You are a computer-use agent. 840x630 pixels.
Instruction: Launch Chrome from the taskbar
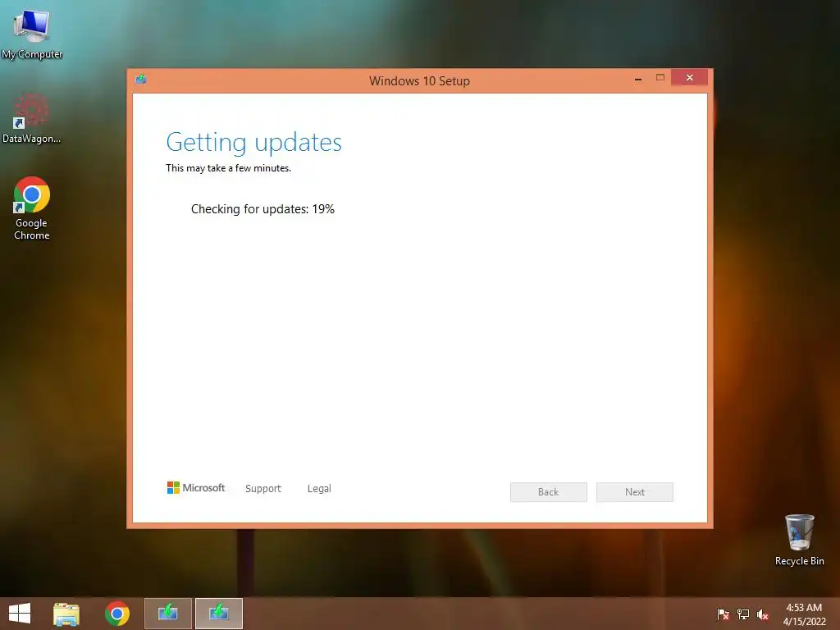[x=116, y=614]
